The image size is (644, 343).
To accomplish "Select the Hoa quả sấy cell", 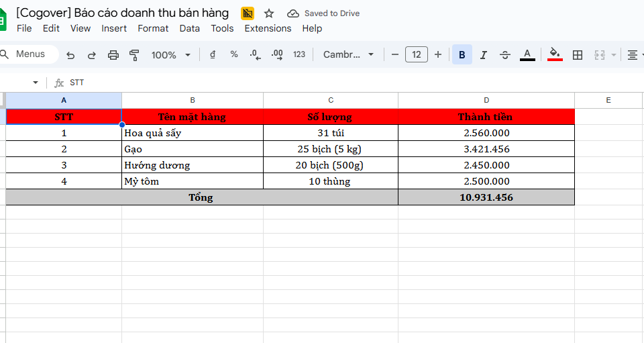I will [x=193, y=133].
